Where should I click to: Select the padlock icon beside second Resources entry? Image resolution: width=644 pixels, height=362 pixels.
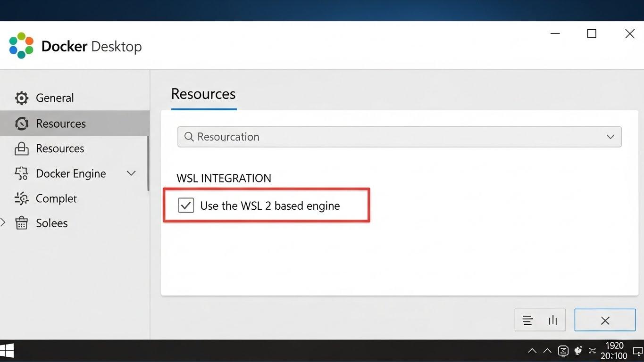(22, 148)
